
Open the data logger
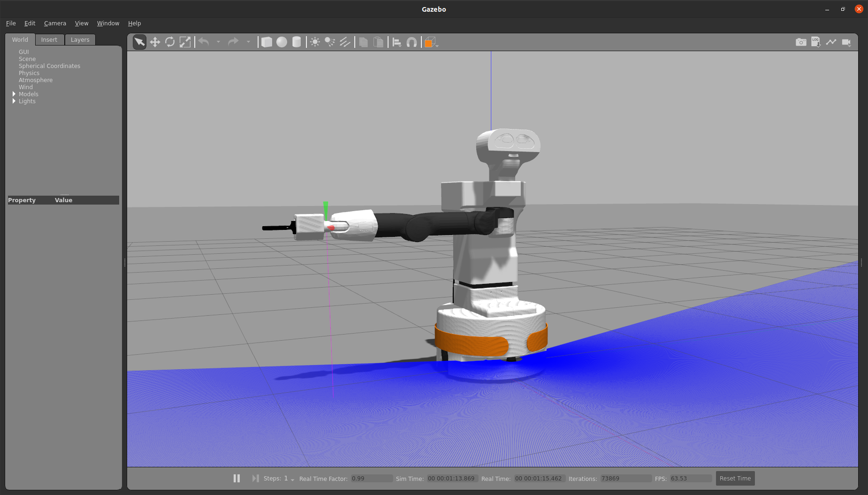[815, 42]
